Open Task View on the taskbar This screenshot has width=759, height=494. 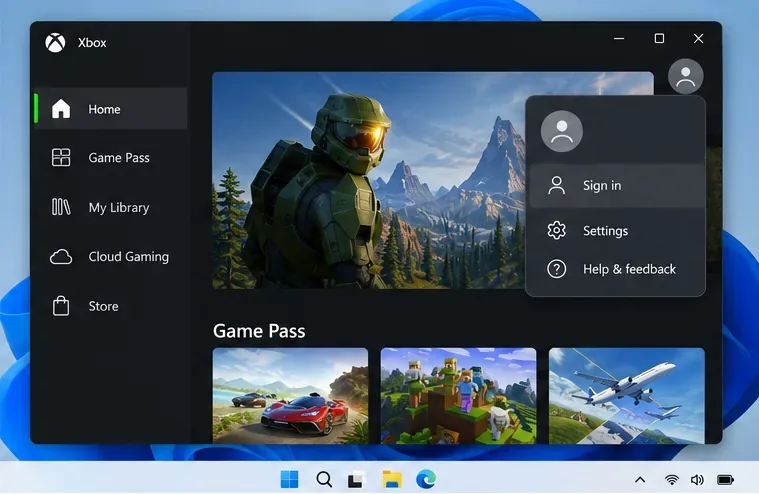tap(356, 479)
